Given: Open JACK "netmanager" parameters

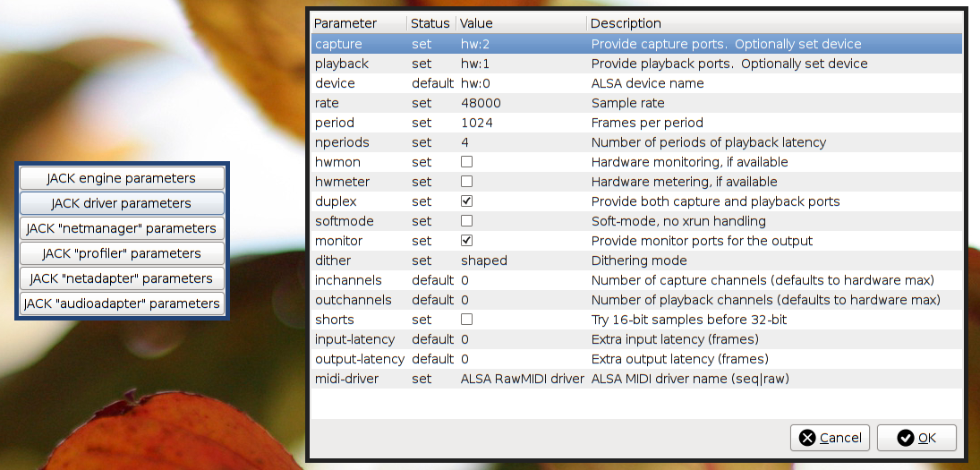Looking at the screenshot, I should [122, 228].
